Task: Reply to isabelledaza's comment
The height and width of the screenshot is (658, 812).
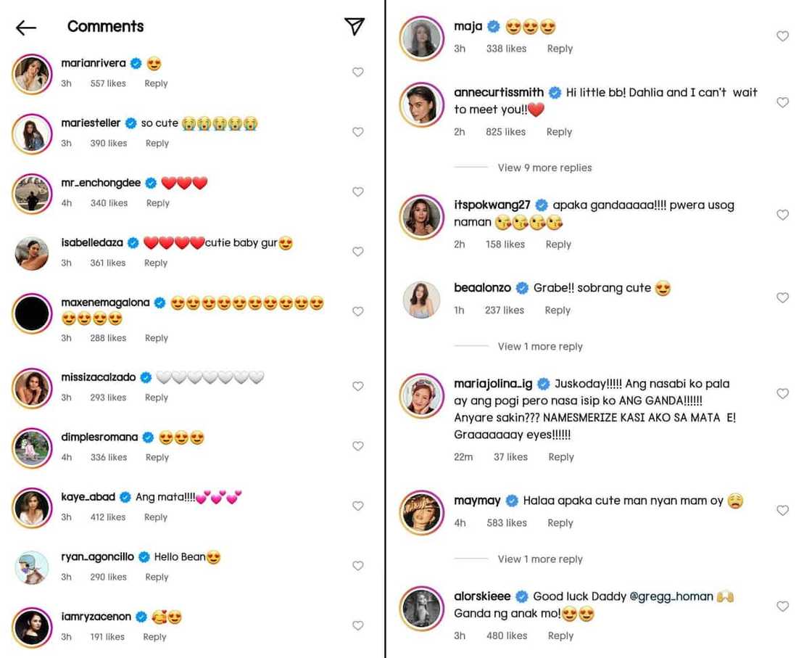Action: [x=155, y=263]
